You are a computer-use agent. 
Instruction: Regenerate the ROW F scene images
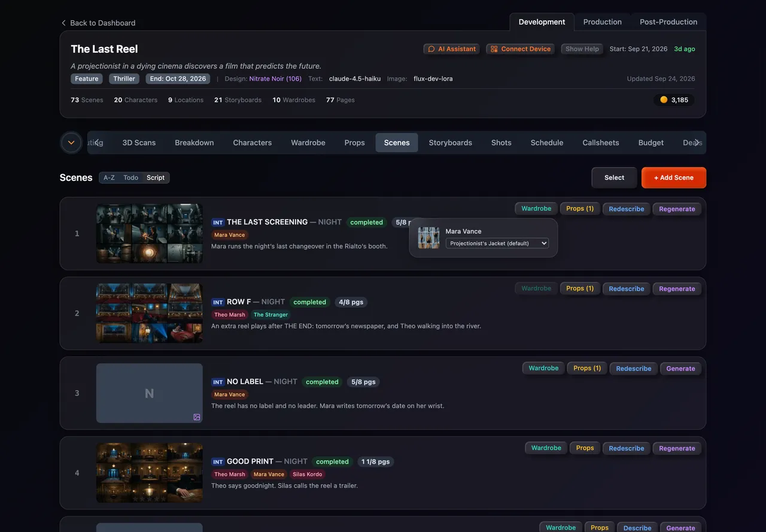(x=677, y=288)
